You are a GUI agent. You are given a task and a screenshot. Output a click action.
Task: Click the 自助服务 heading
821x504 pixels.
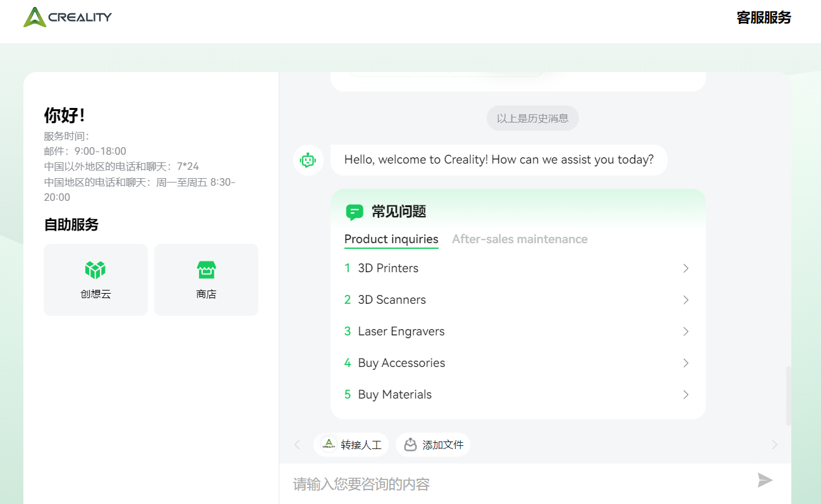coord(71,225)
